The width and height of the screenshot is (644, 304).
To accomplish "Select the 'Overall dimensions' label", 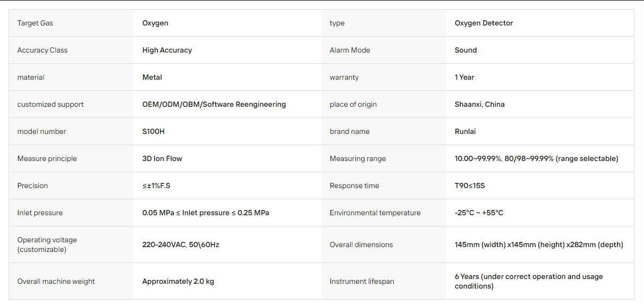I will (x=361, y=244).
